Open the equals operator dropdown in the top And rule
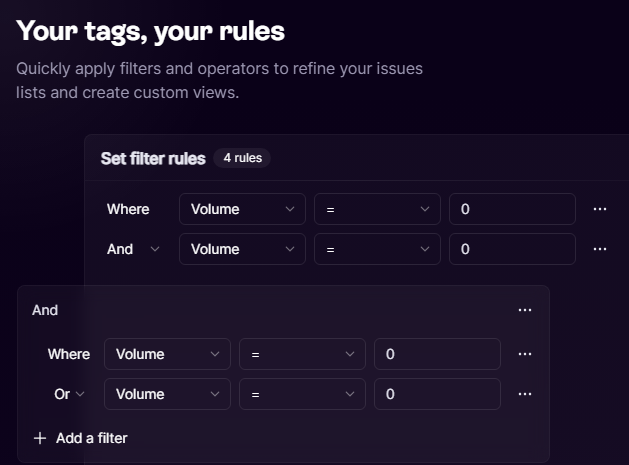The width and height of the screenshot is (629, 465). [x=377, y=249]
